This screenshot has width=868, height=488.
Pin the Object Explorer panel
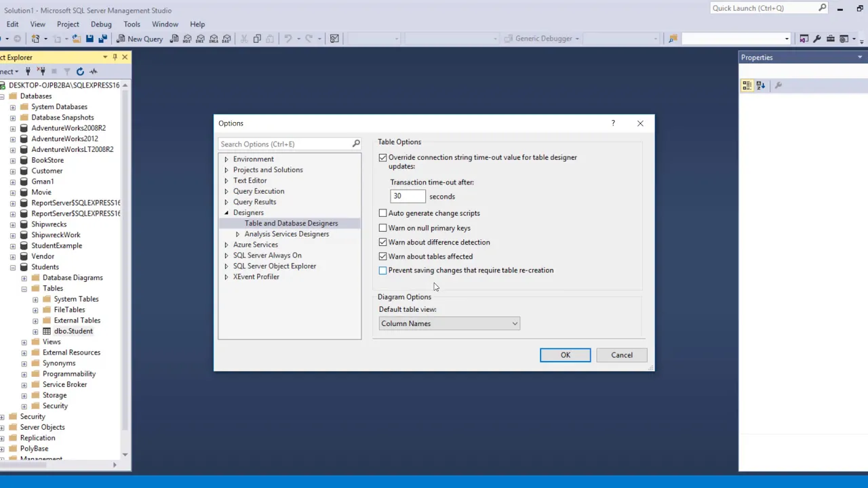tap(115, 57)
